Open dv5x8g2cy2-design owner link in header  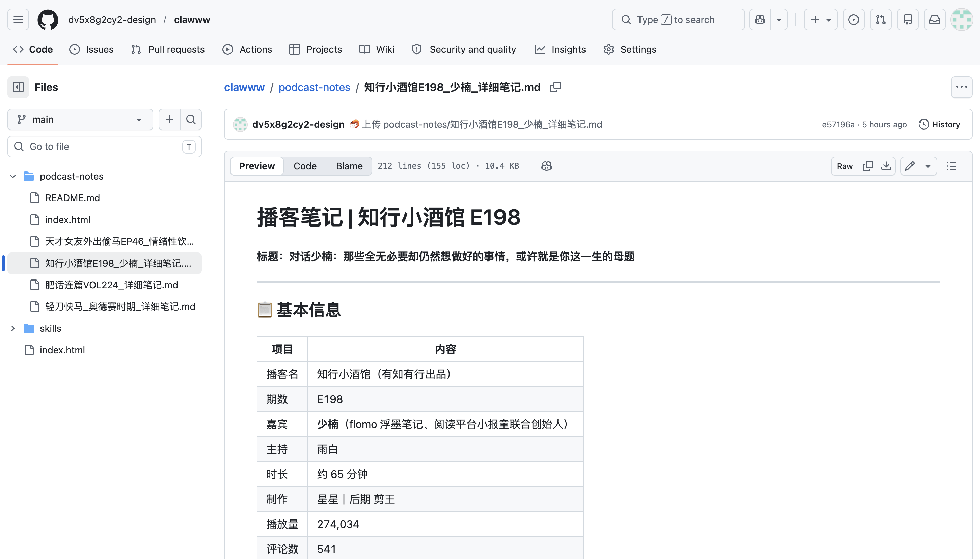112,20
